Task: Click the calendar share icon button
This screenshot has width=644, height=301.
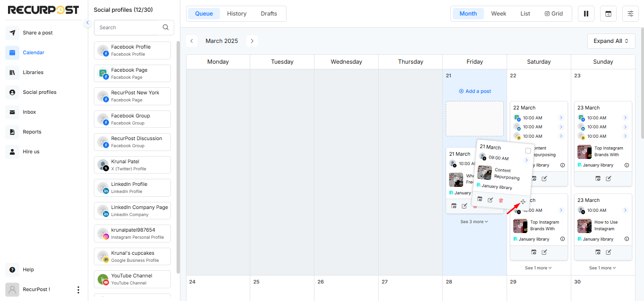Action: pos(608,14)
